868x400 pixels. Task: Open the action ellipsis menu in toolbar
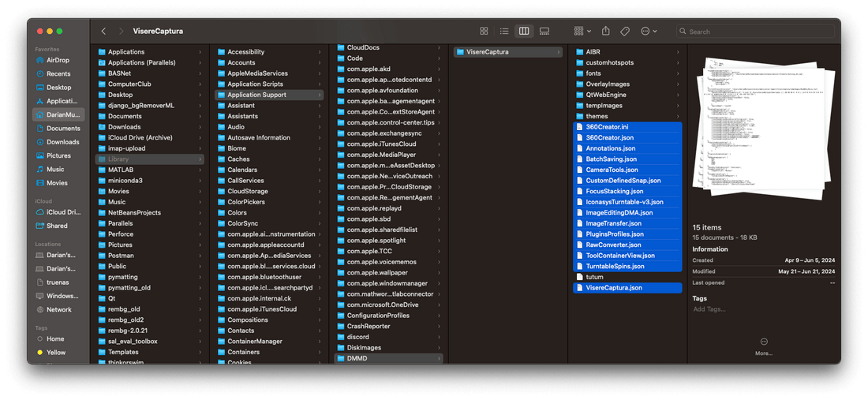[649, 32]
